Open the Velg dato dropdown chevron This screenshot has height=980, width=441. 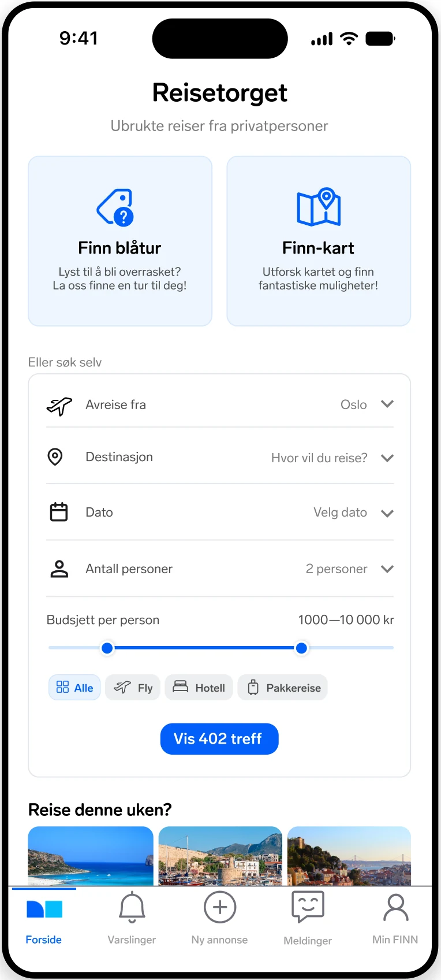[387, 513]
